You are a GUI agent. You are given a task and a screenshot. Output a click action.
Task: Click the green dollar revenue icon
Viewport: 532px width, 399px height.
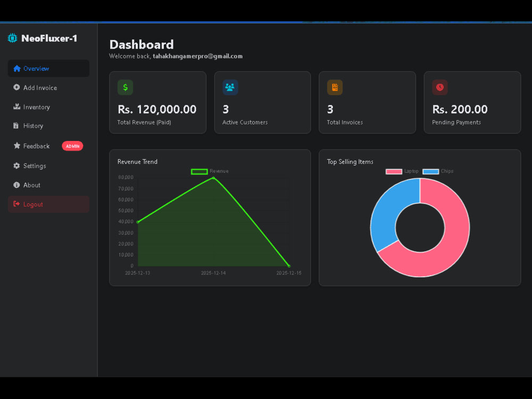tap(125, 87)
